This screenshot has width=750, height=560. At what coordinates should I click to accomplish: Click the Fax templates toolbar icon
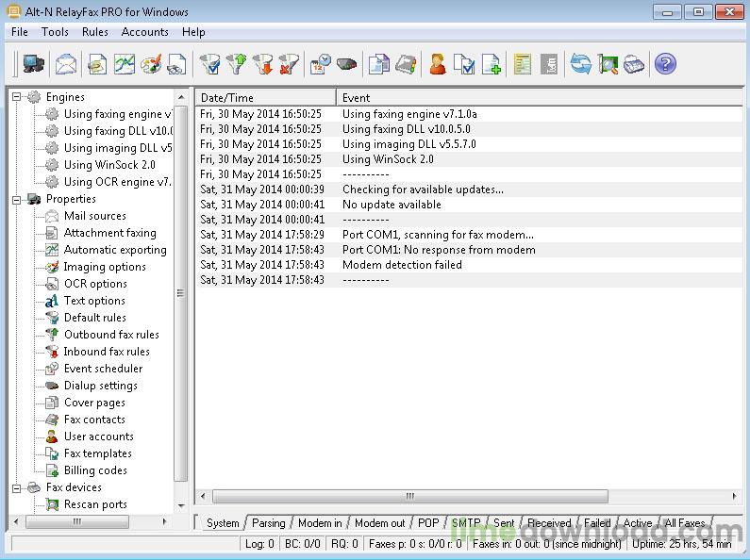(464, 64)
